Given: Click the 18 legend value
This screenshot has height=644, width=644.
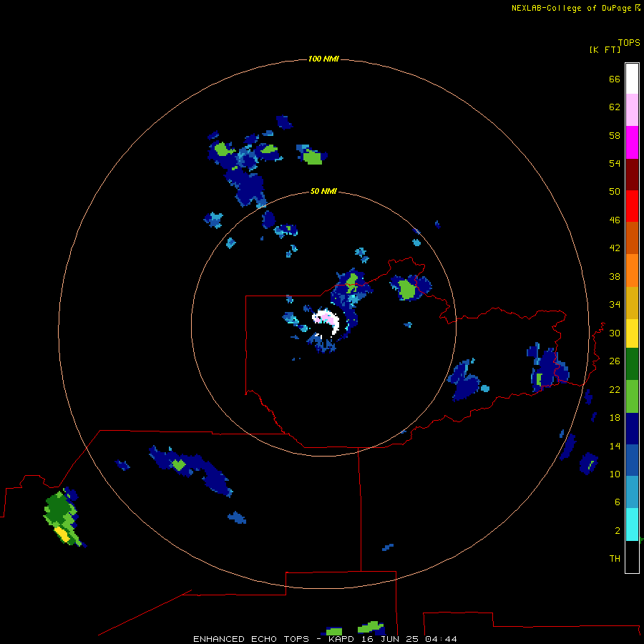Looking at the screenshot, I should point(615,418).
